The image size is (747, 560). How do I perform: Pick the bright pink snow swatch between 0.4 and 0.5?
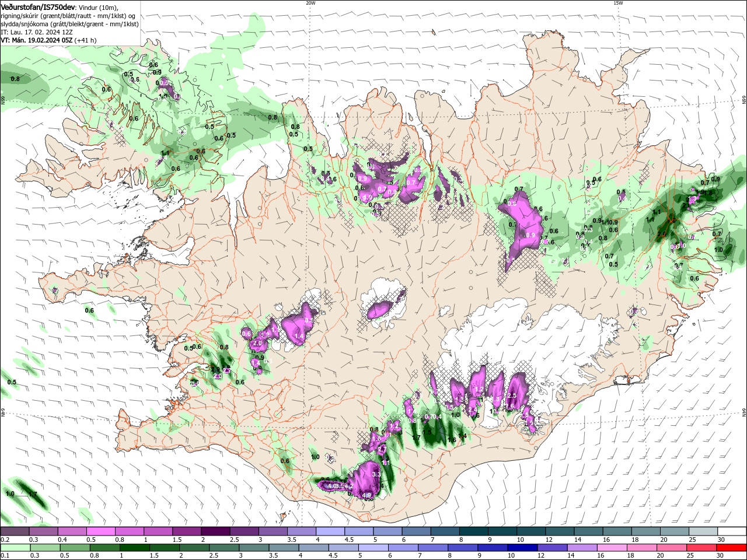(x=72, y=531)
